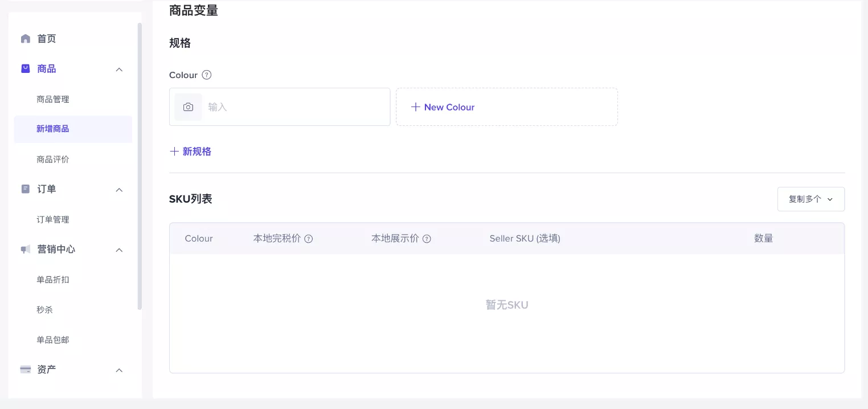
Task: Select 新增商品 in the sidebar
Action: coord(73,129)
